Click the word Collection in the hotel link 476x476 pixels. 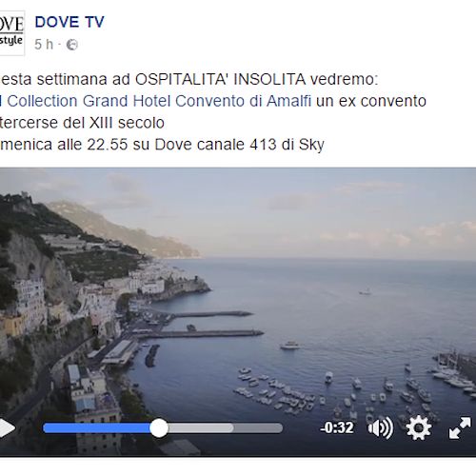(x=42, y=101)
